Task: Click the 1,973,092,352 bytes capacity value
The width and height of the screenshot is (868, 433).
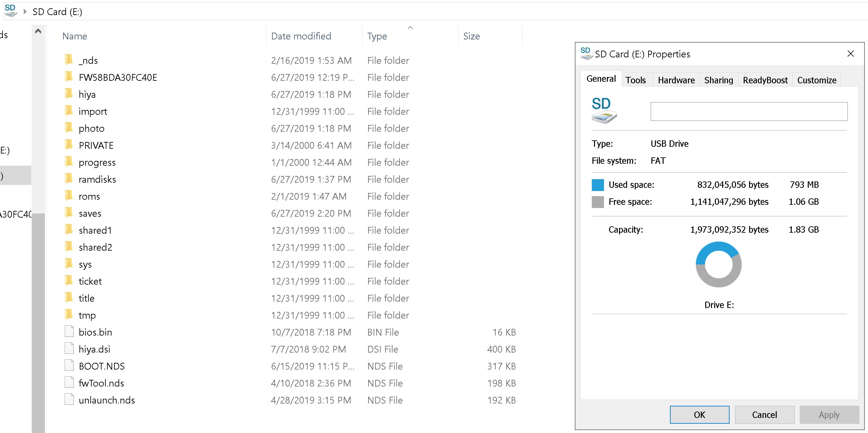Action: (730, 229)
